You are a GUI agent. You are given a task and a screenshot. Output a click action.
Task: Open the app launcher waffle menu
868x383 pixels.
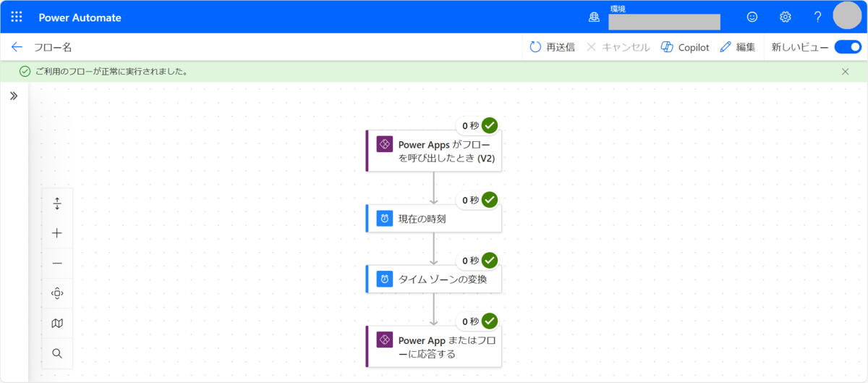(x=16, y=17)
